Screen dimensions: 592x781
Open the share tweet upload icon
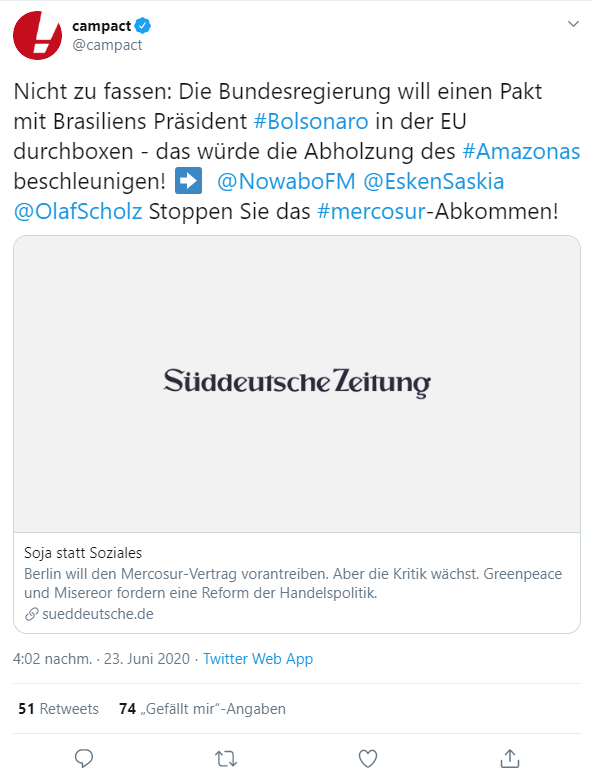coord(509,758)
